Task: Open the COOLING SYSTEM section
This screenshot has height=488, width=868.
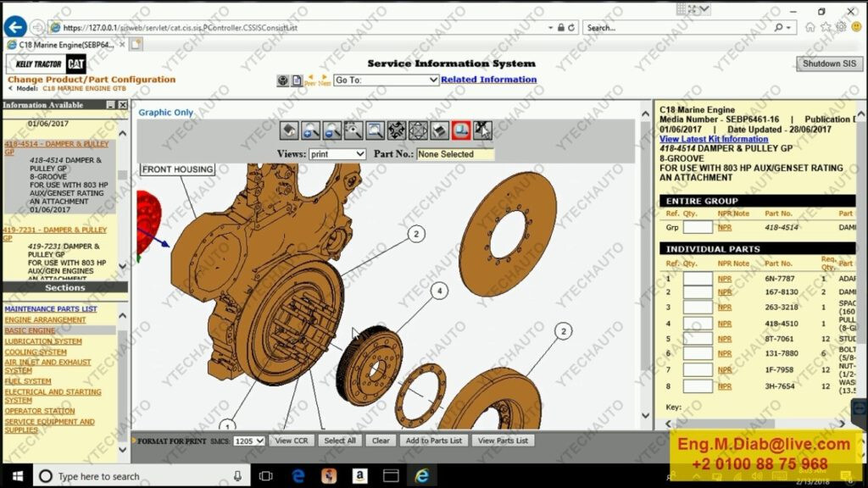Action: (x=36, y=352)
